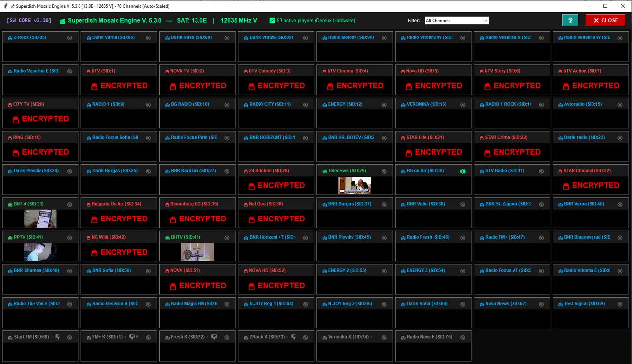Click the Telenews green TV icon
The image size is (632, 364).
coord(325,171)
